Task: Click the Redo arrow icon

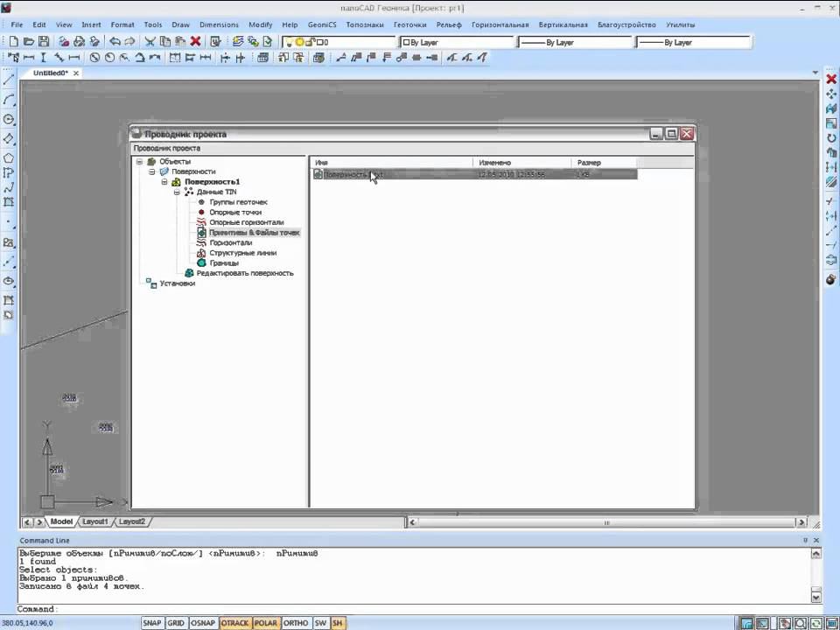Action: tap(129, 41)
